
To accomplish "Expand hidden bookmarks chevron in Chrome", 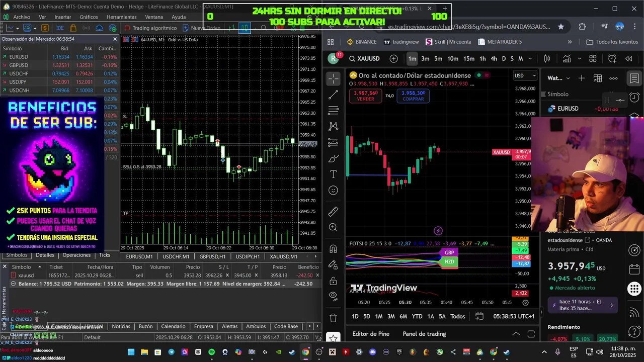I will [570, 42].
